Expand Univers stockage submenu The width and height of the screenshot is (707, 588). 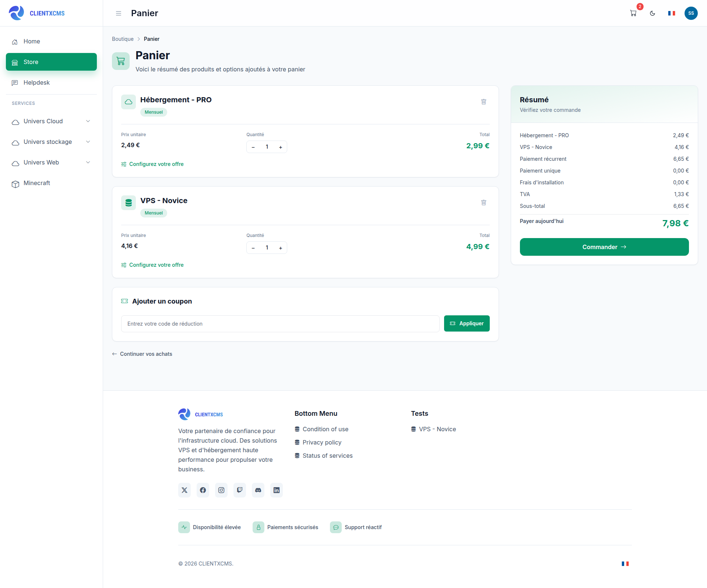click(x=51, y=142)
